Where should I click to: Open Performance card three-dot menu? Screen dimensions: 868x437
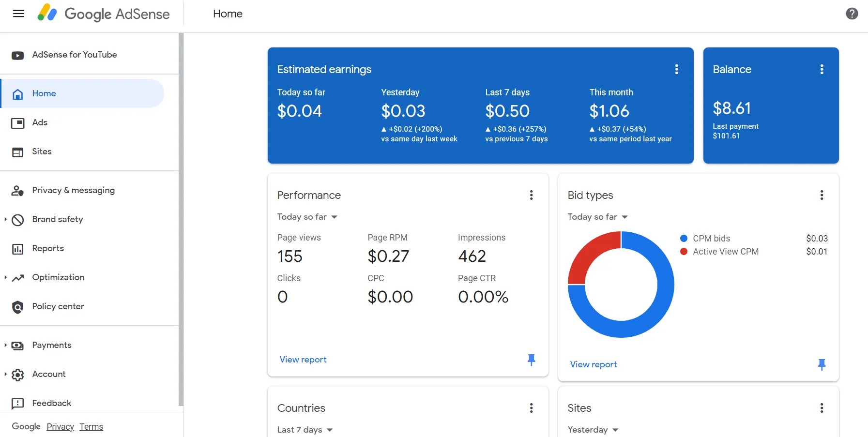click(531, 195)
